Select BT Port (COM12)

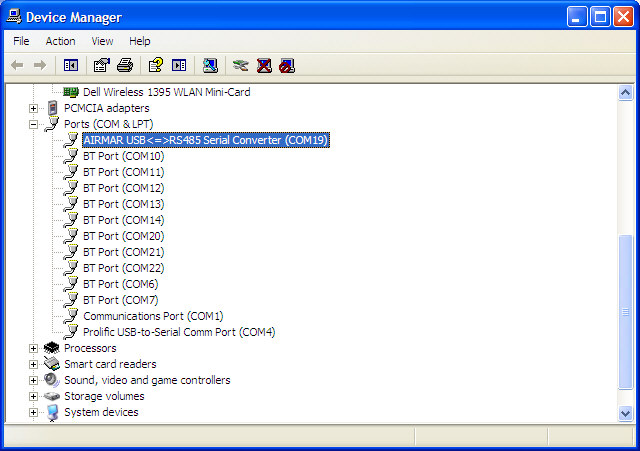[x=124, y=188]
